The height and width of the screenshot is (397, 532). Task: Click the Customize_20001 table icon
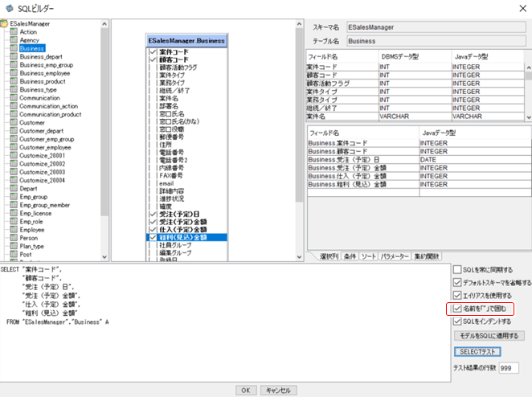(14, 155)
